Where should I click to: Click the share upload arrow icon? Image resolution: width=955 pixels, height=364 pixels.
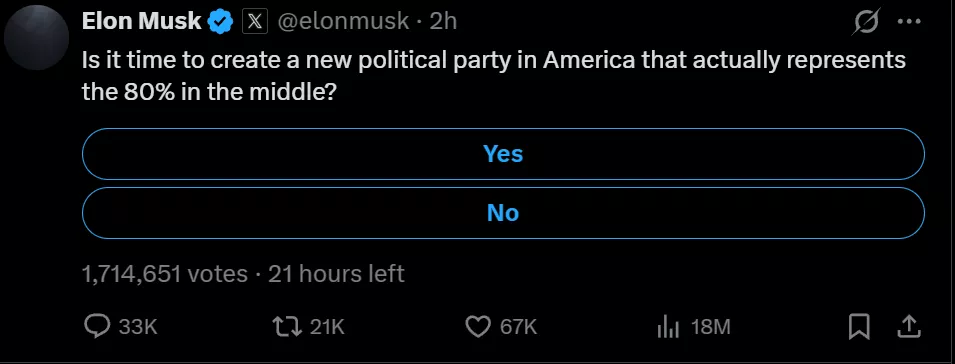tap(909, 327)
